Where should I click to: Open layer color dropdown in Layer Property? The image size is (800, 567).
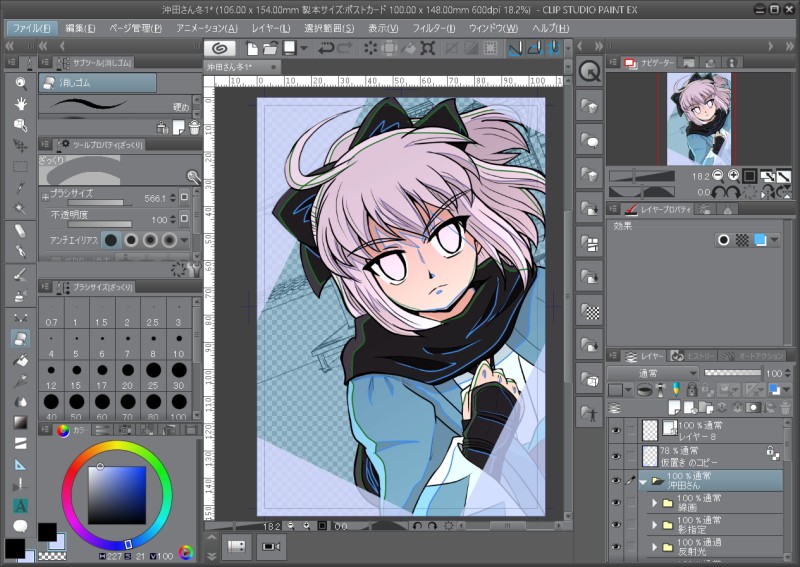pyautogui.click(x=774, y=240)
